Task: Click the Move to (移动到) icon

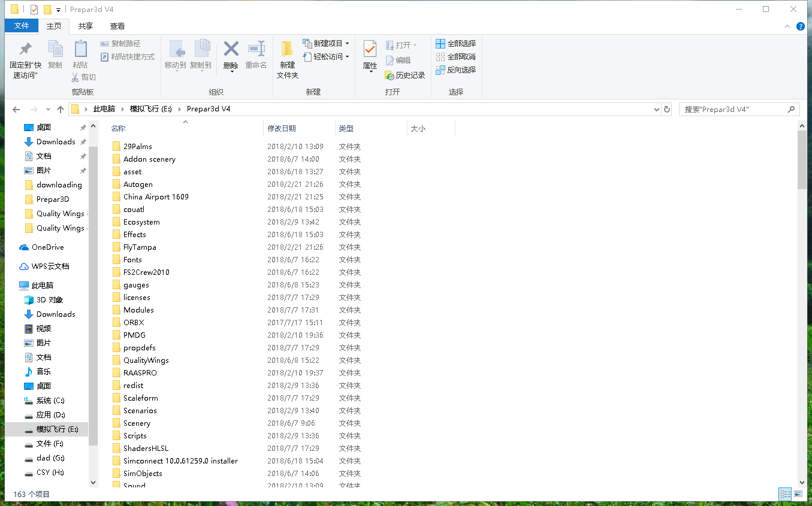Action: pyautogui.click(x=176, y=49)
